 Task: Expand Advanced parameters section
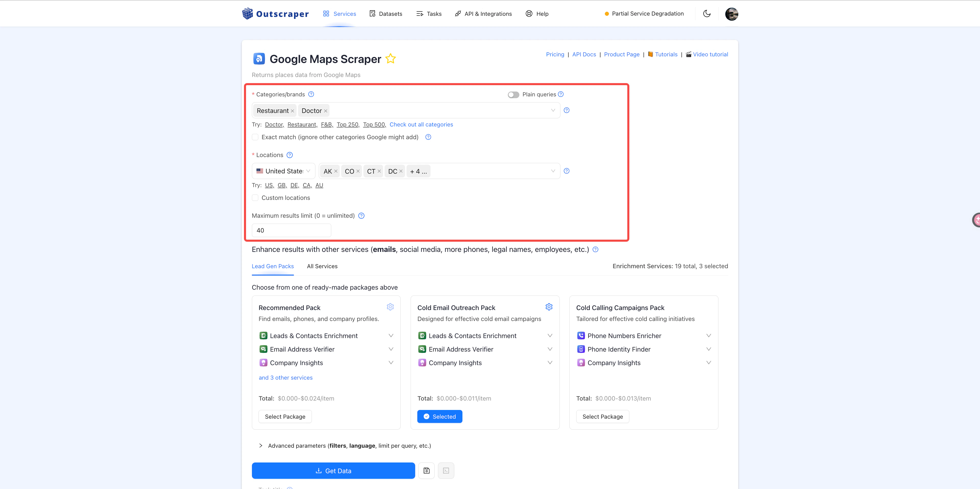click(345, 446)
